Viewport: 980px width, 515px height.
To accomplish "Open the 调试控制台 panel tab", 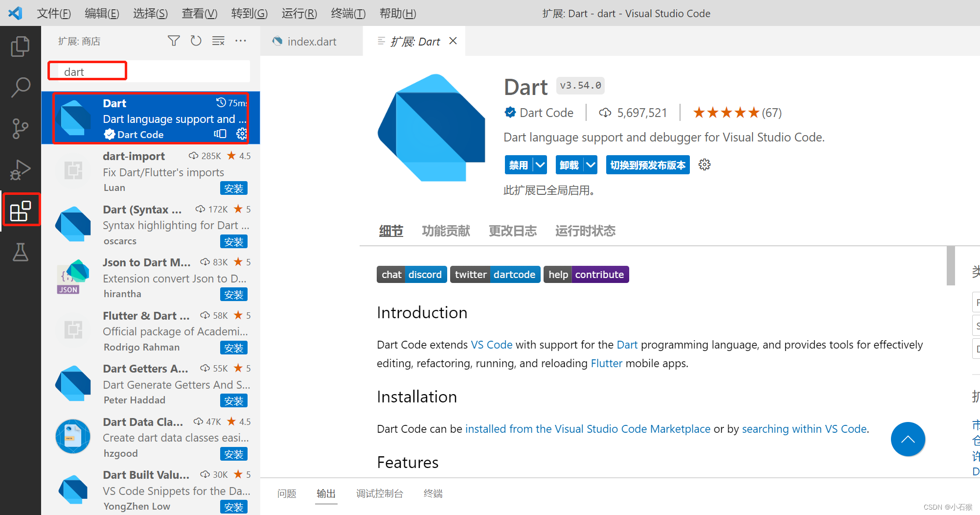I will [x=380, y=493].
